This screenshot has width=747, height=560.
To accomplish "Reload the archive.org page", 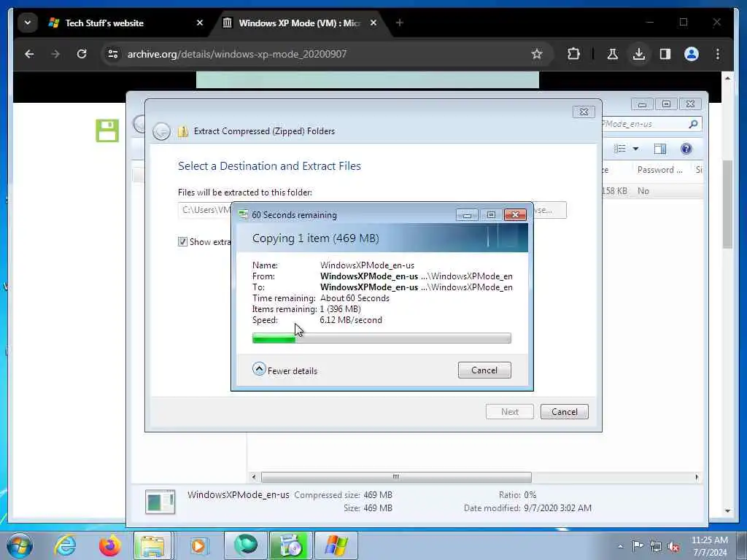I will click(x=82, y=54).
